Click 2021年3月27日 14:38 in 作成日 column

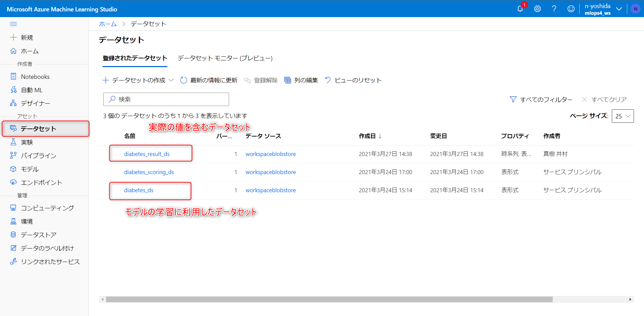coord(385,154)
